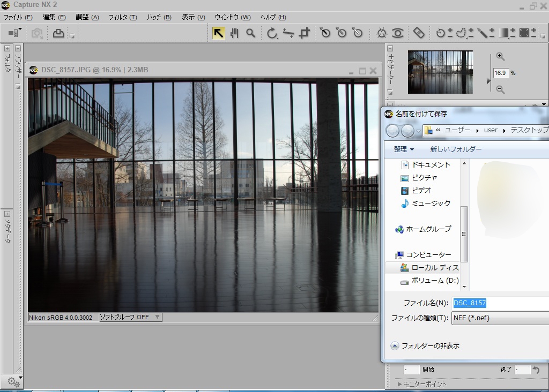
Task: Expand the フォルダ side panel
Action: [x=8, y=48]
